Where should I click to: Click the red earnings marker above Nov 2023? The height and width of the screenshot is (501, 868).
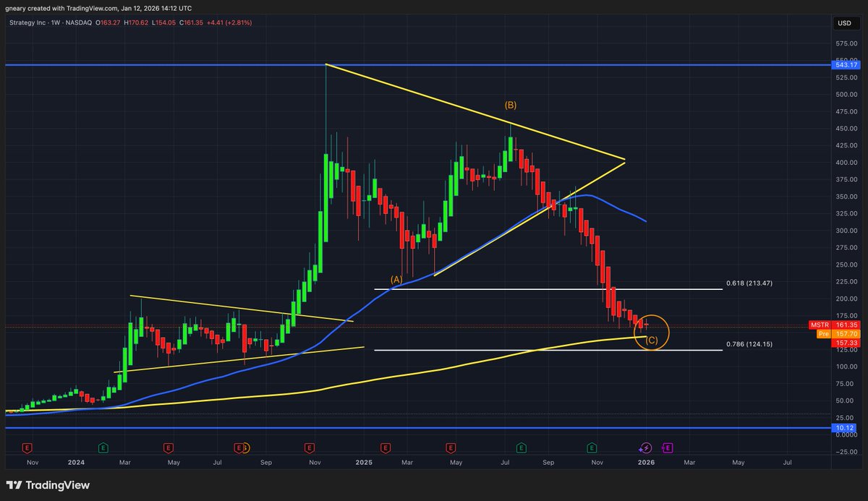click(28, 448)
